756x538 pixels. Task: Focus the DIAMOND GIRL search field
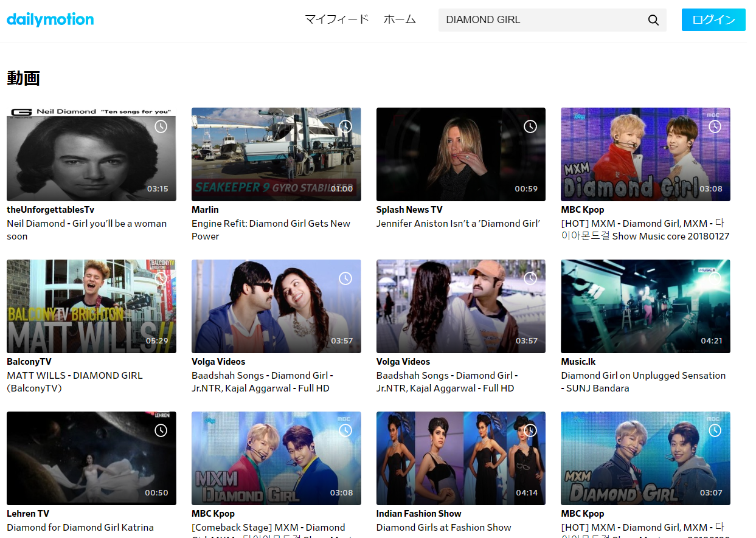(x=541, y=20)
